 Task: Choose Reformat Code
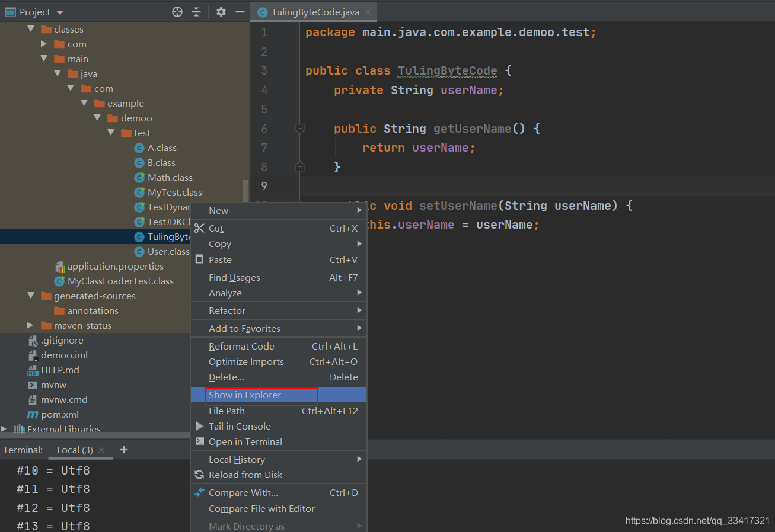[x=279, y=346]
